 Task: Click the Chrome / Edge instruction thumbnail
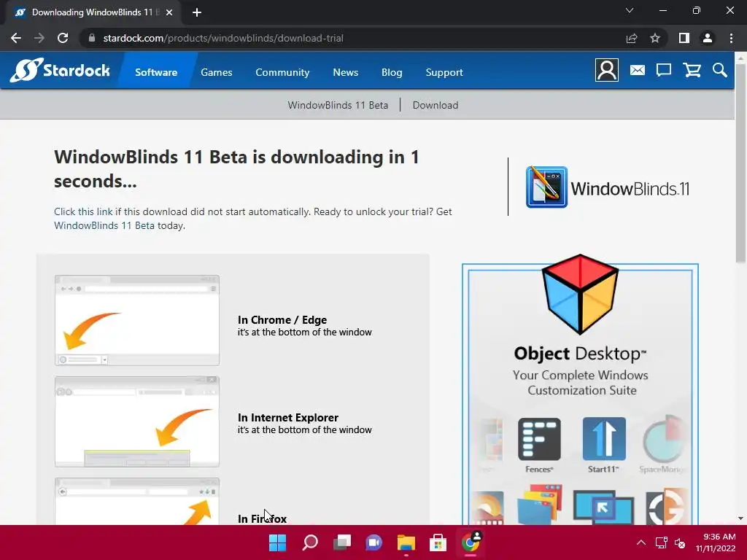(137, 320)
